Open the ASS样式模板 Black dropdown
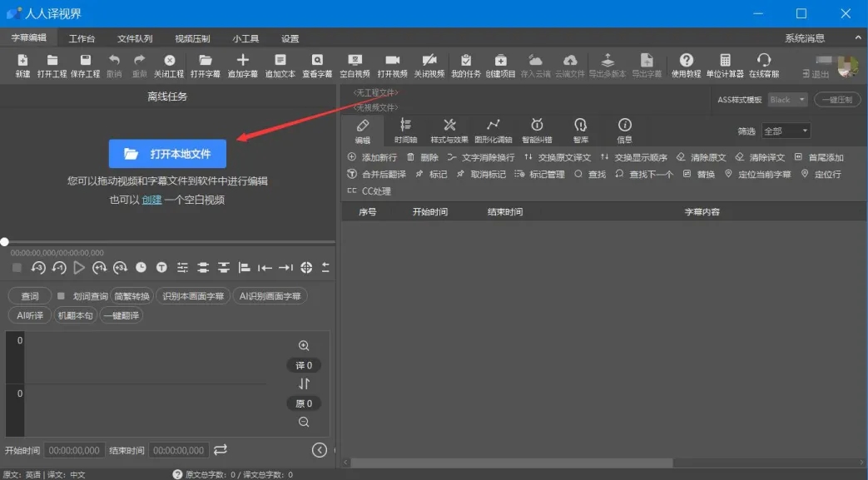This screenshot has width=868, height=480. (x=787, y=98)
